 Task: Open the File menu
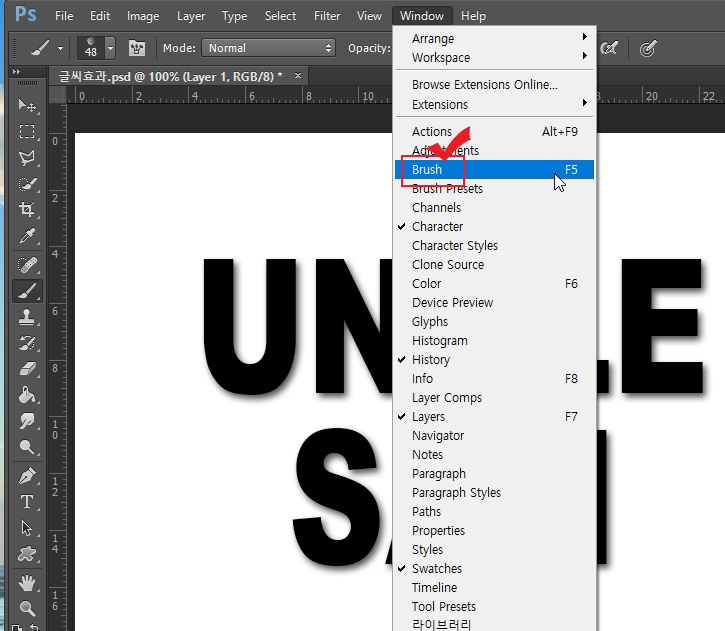coord(64,16)
